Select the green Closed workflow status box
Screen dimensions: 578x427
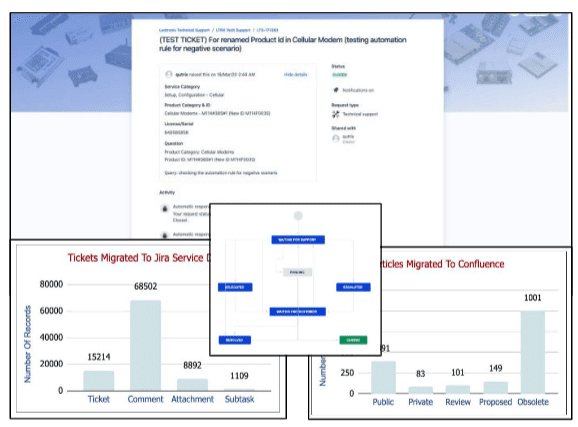coord(353,340)
